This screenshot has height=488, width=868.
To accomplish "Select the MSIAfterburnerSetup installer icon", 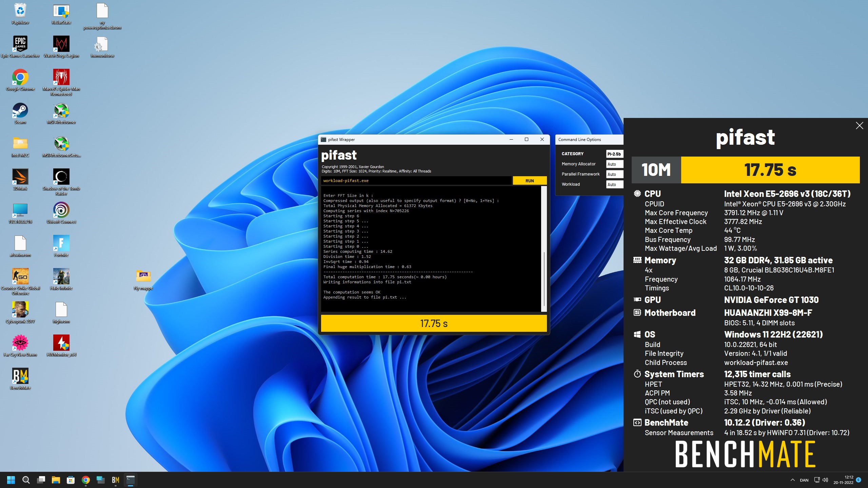I will 61,146.
